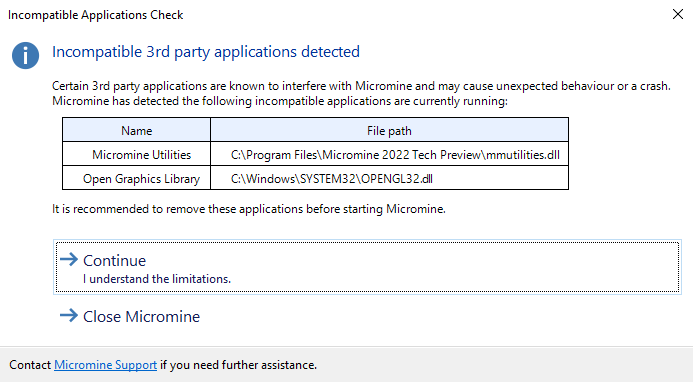Click the Name column header

[x=137, y=130]
